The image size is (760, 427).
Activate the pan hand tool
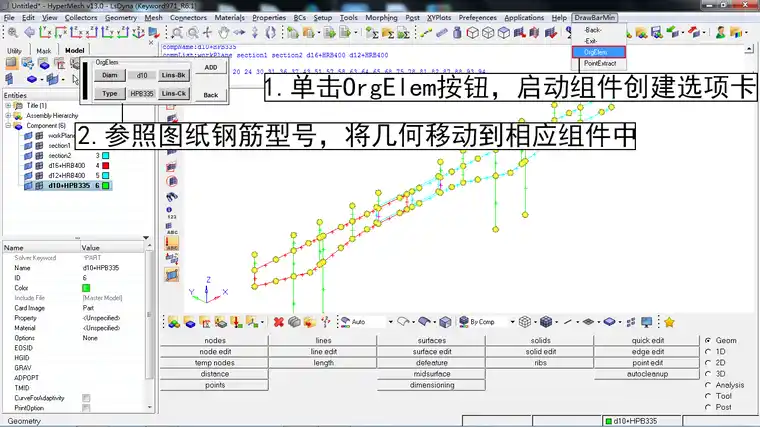point(223,32)
